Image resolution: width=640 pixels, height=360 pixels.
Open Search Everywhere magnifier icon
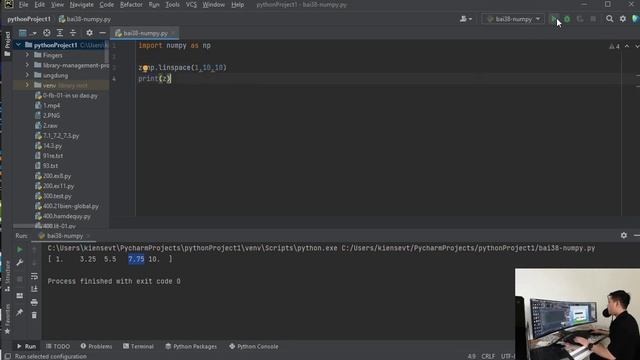[x=609, y=19]
